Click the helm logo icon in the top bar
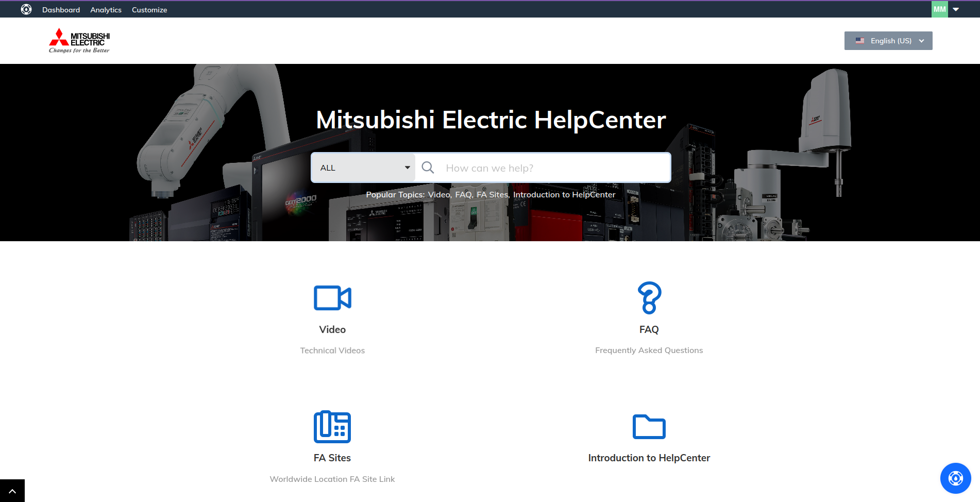The width and height of the screenshot is (980, 502). click(x=26, y=9)
